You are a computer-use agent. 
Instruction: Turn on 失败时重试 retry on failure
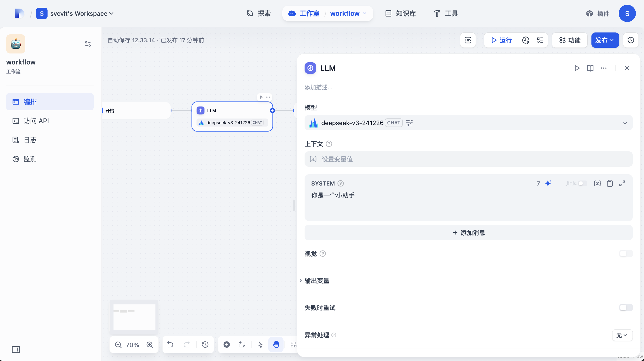(626, 308)
